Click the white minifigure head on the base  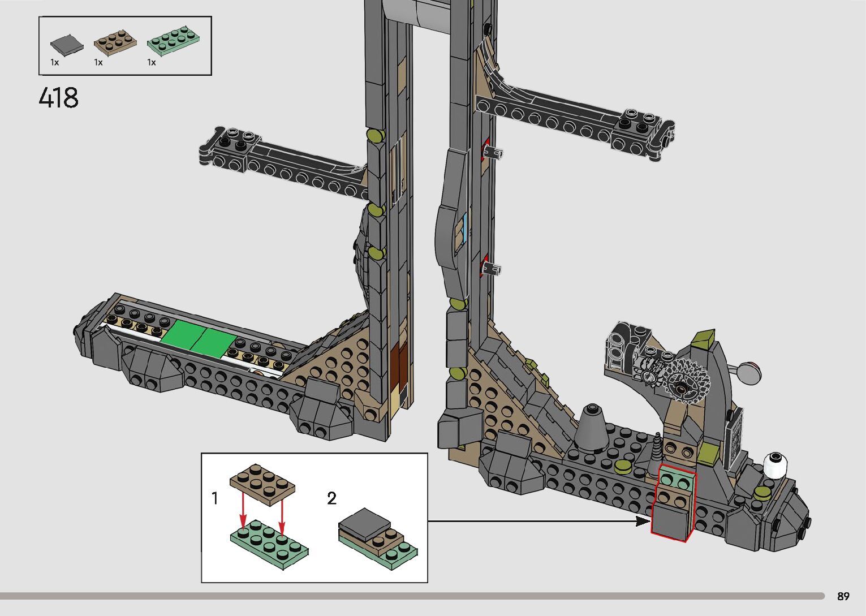775,465
